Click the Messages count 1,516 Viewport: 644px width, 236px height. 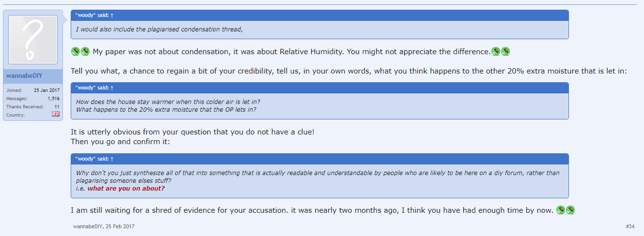tap(53, 98)
